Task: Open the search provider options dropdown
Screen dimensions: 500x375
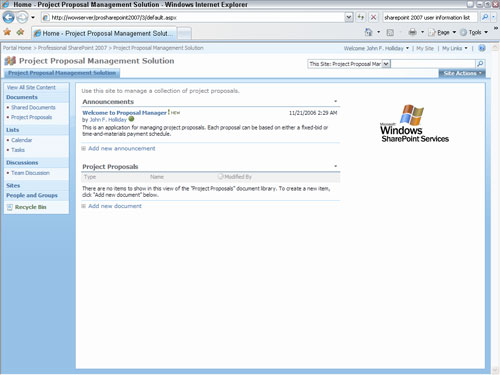Action: point(494,17)
